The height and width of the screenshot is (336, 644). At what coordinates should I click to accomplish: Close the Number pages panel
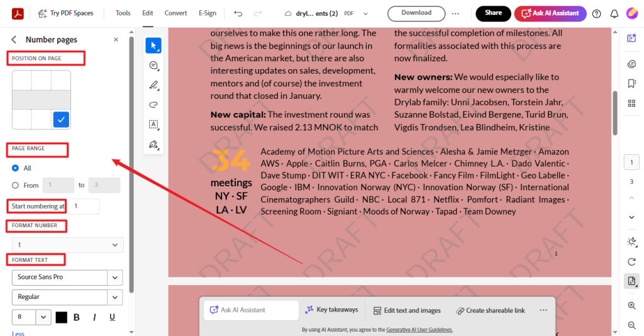[x=116, y=40]
